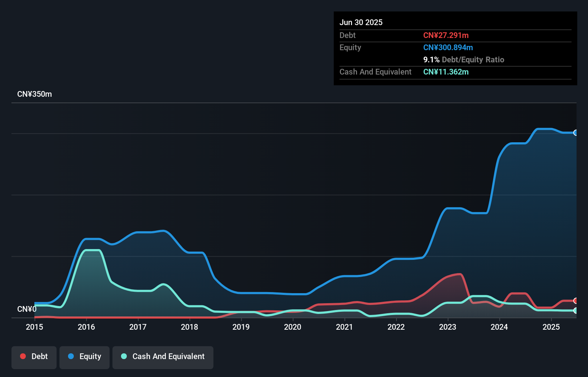This screenshot has width=588, height=377.
Task: Toggle the Cash And Equivalent series visibility
Action: [163, 357]
